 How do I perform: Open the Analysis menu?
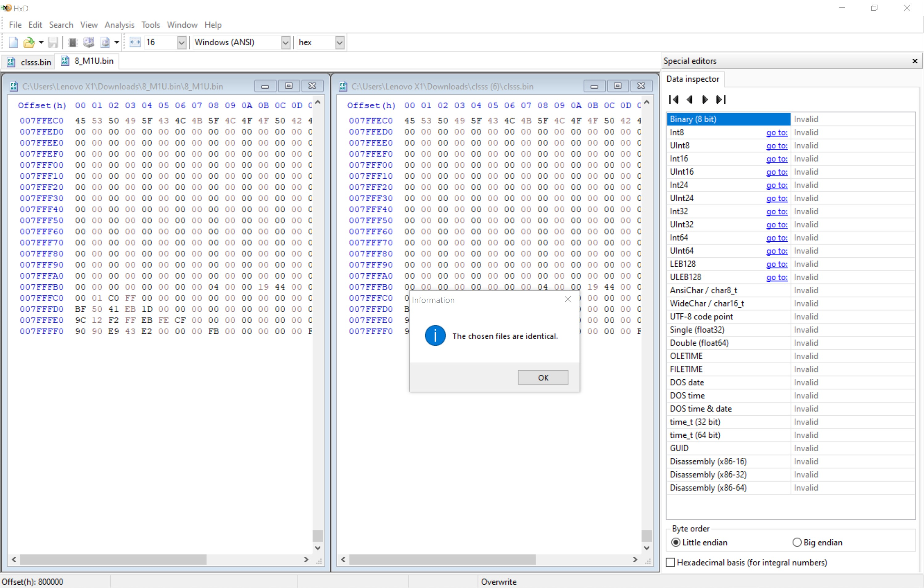[119, 25]
